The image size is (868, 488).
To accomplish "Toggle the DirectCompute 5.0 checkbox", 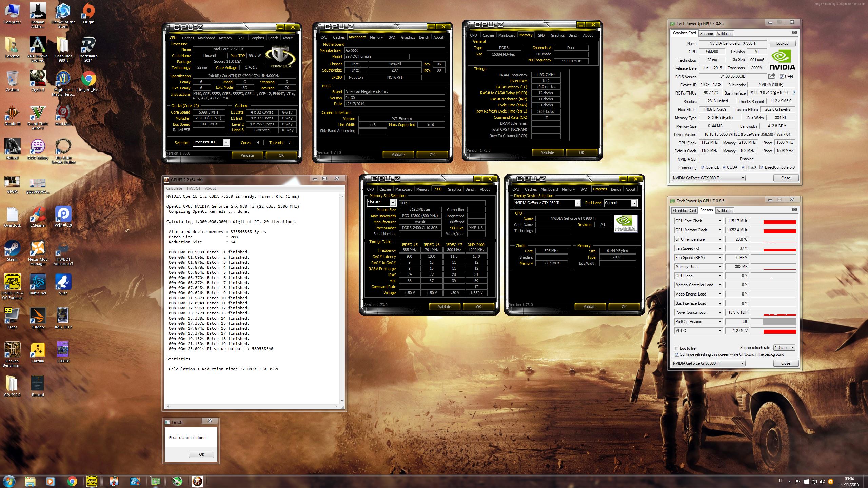I will [762, 167].
